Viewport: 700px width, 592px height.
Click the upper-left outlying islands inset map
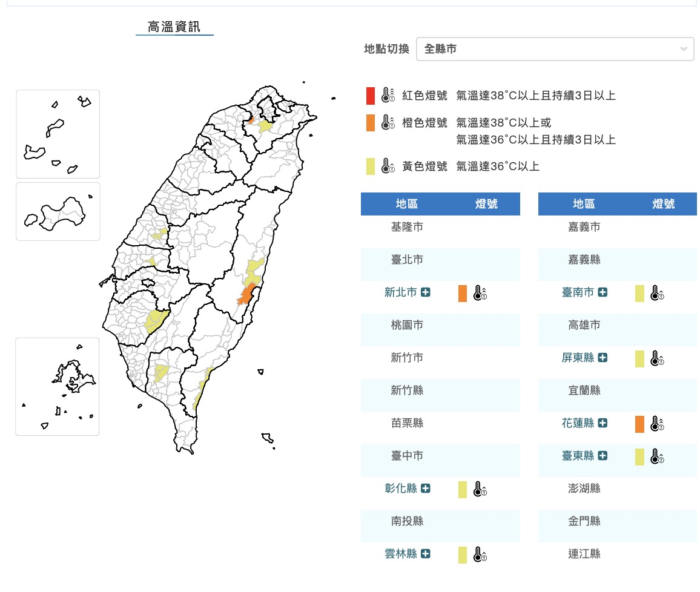click(58, 134)
